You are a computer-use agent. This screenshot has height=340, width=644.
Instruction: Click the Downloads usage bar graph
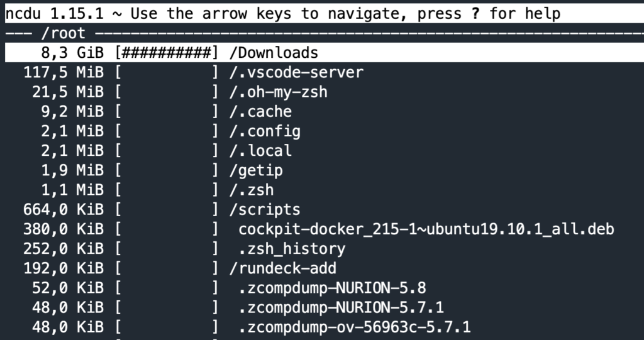pyautogui.click(x=167, y=53)
